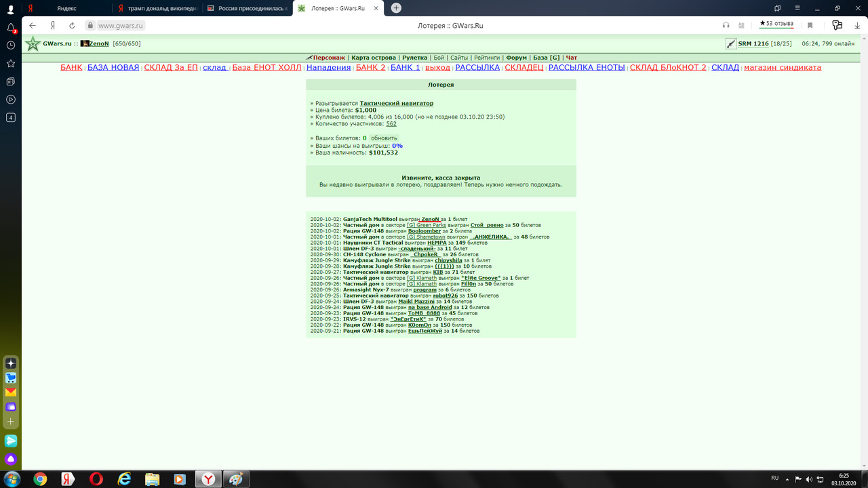The height and width of the screenshot is (488, 868).
Task: Open the Персонаж menu item
Action: pos(329,58)
